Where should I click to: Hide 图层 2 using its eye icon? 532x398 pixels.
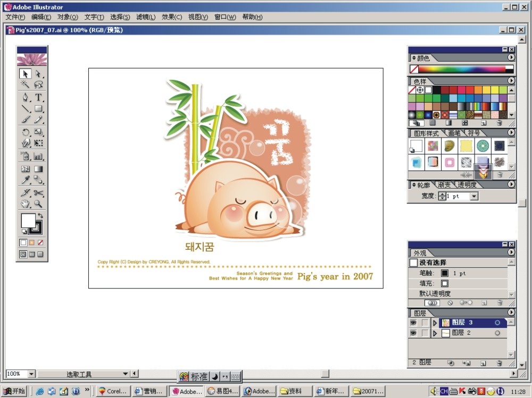413,333
